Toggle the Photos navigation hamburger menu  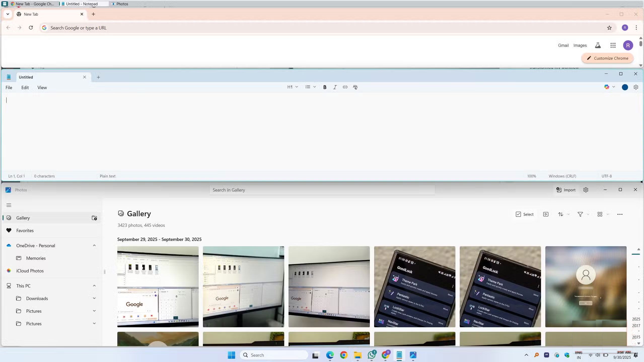(8, 205)
